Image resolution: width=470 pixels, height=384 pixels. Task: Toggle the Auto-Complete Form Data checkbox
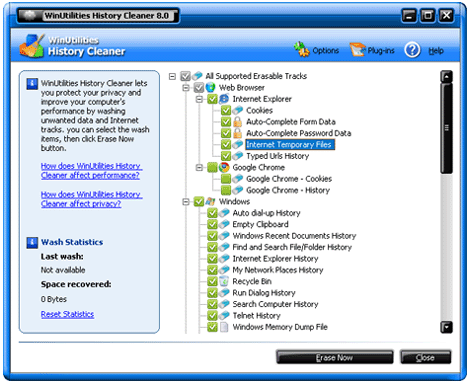[226, 122]
